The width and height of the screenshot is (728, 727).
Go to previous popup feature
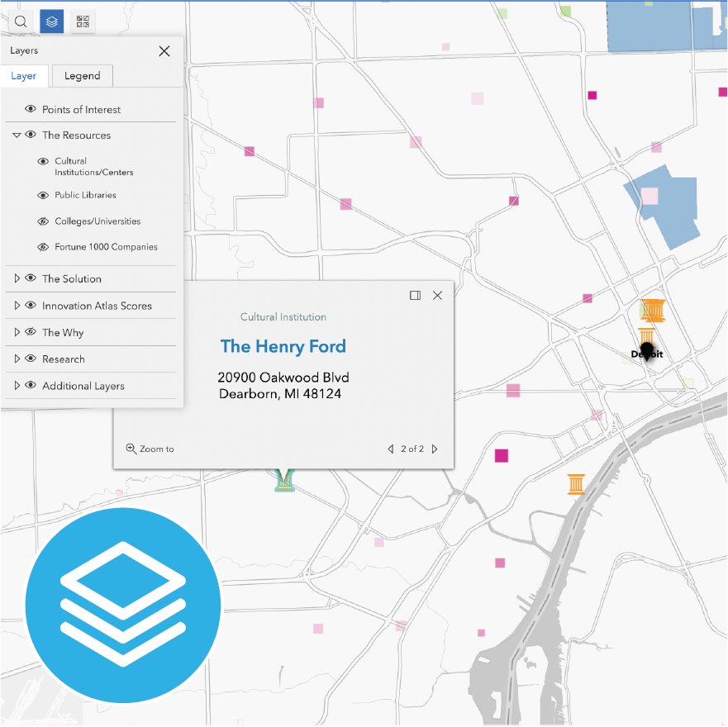391,449
